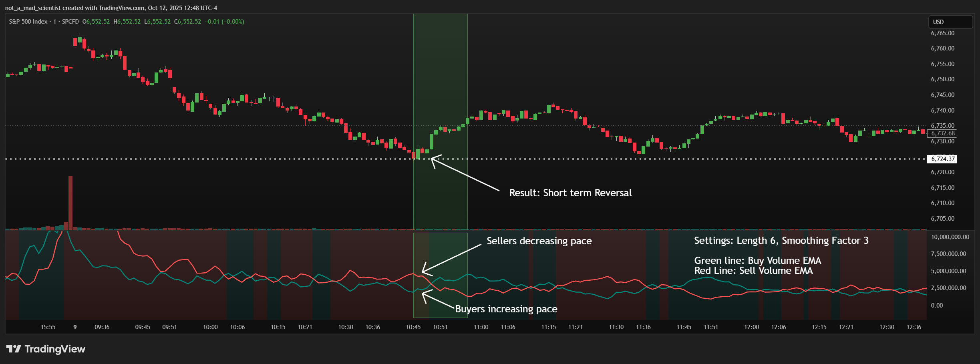Click the 10:15 time axis label
Image resolution: width=980 pixels, height=364 pixels.
[278, 327]
